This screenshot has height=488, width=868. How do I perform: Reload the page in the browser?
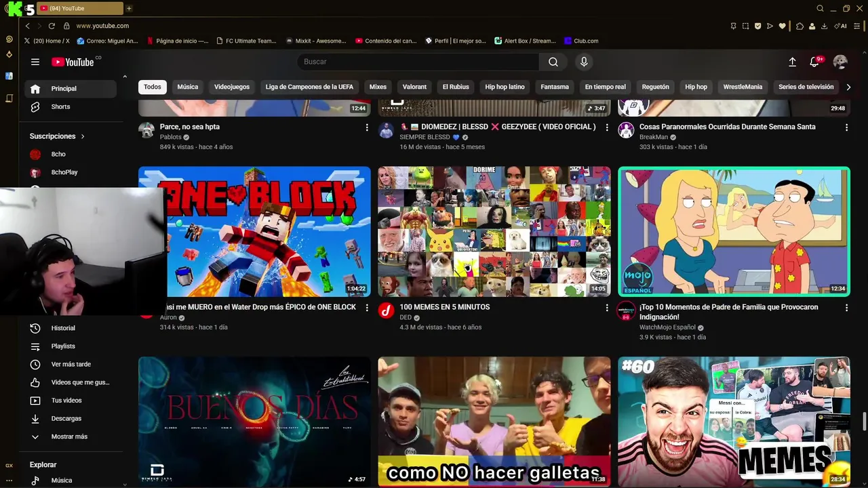click(52, 26)
